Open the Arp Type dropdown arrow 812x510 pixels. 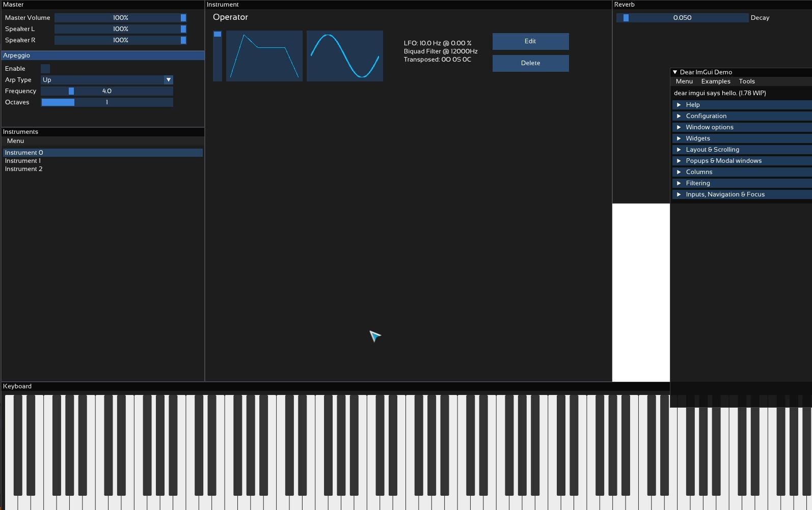(168, 80)
